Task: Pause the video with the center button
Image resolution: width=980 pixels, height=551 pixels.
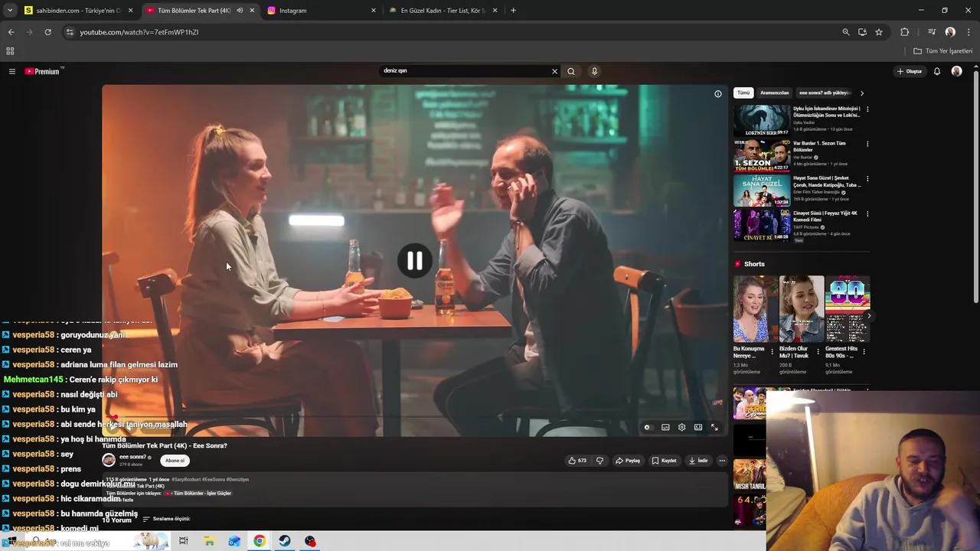Action: pyautogui.click(x=414, y=261)
